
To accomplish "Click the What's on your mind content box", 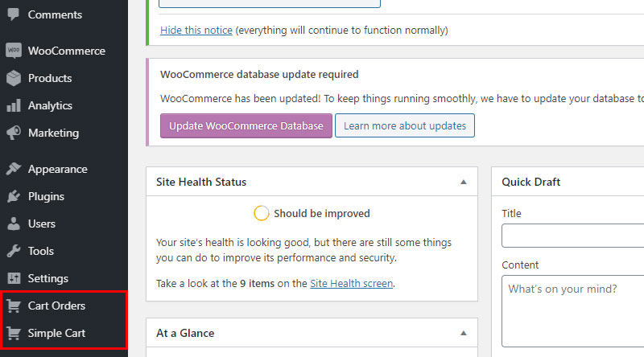I will click(x=573, y=311).
